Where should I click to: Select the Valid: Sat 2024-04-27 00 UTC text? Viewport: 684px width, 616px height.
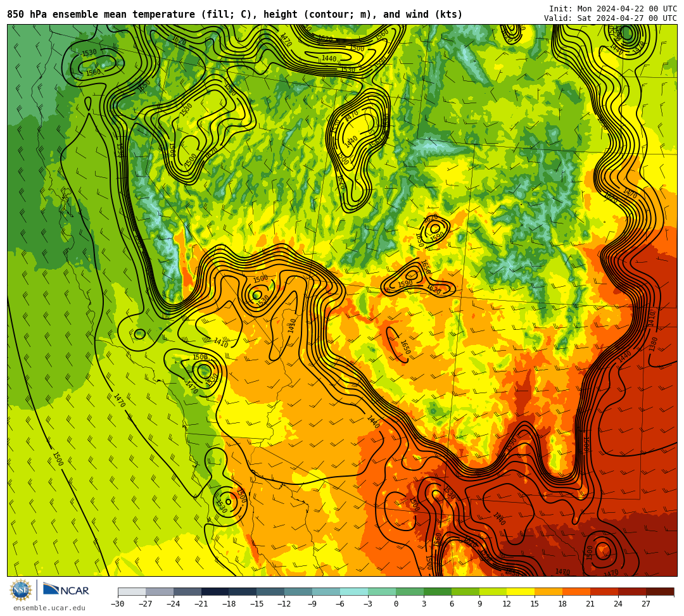611,18
